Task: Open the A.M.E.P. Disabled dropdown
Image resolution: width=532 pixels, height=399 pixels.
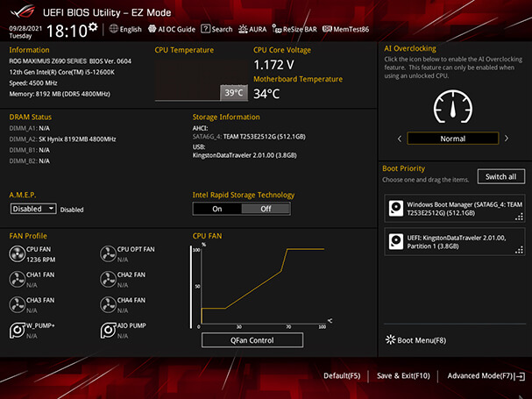Action: pyautogui.click(x=33, y=209)
